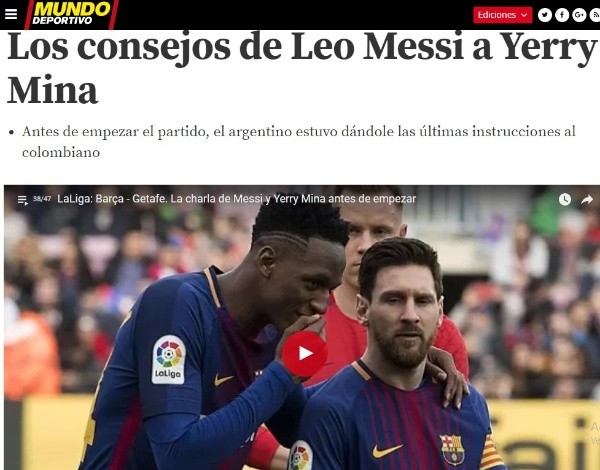
Task: Click the 38/47 playlist counter
Action: pyautogui.click(x=42, y=199)
